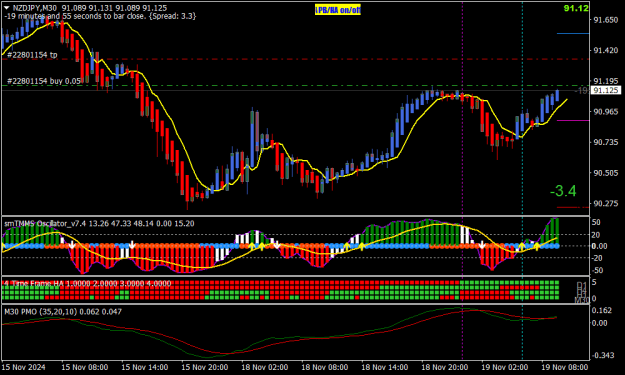
Task: Click the short blue level line near 91.54
Action: point(573,34)
